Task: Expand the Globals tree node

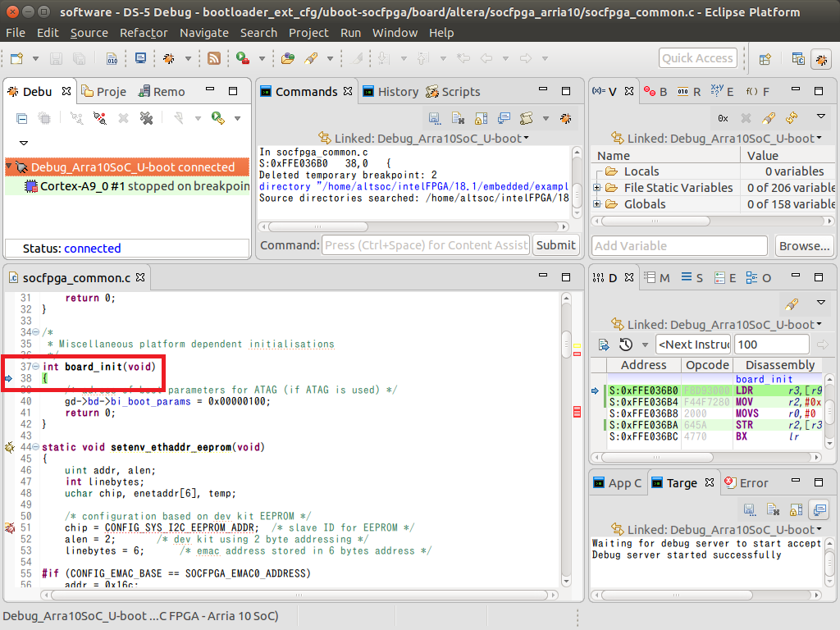Action: [x=597, y=204]
